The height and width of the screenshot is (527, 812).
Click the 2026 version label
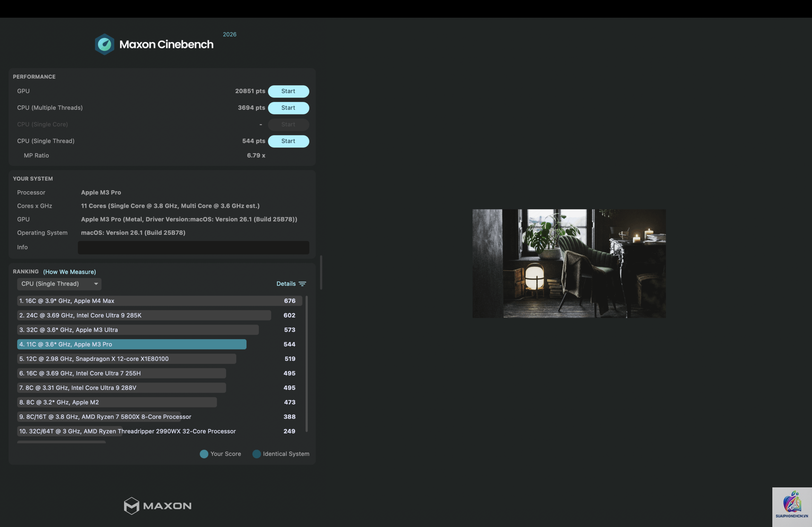pos(230,35)
